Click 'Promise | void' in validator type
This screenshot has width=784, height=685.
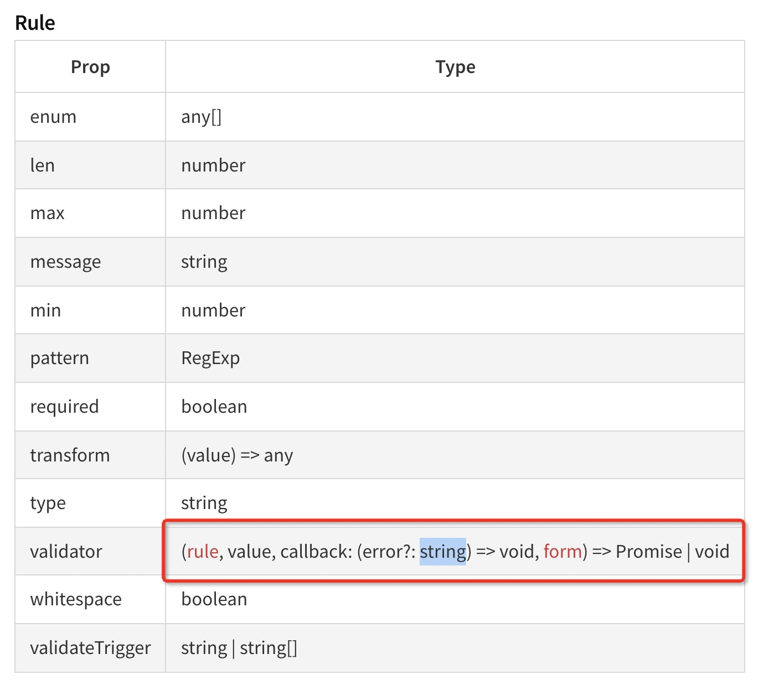pyautogui.click(x=672, y=552)
